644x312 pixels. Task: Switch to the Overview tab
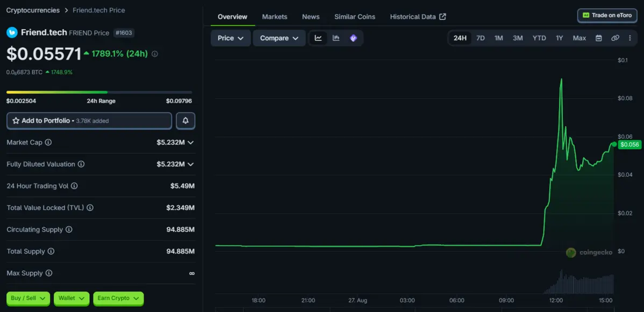[232, 17]
